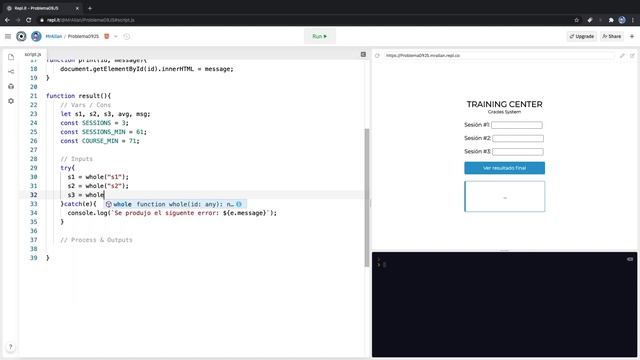Open the history clock icon
640x360 pixels.
click(x=127, y=36)
